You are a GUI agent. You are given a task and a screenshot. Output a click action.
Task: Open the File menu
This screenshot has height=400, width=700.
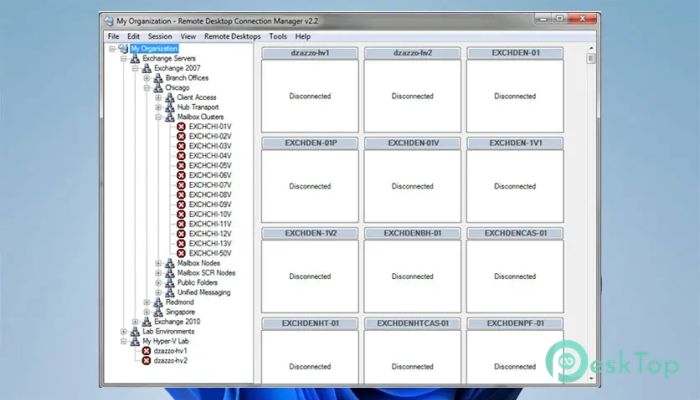113,36
